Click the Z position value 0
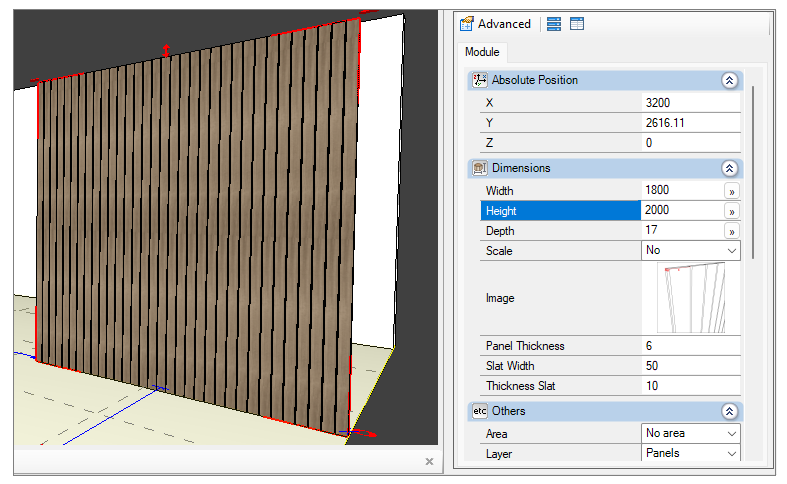This screenshot has width=787, height=484. (x=649, y=143)
